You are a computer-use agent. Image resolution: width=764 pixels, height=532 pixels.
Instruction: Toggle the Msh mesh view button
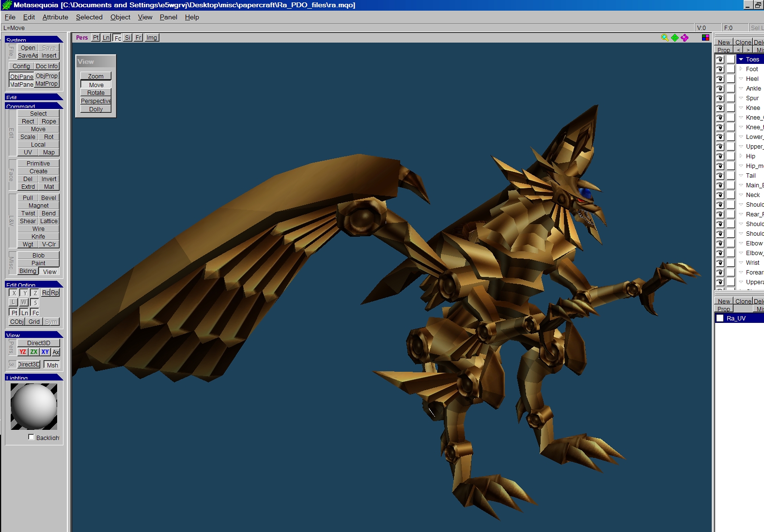[52, 365]
